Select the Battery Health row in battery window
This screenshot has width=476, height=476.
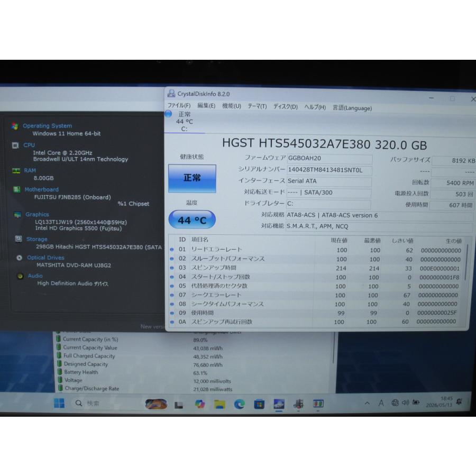(x=194, y=372)
